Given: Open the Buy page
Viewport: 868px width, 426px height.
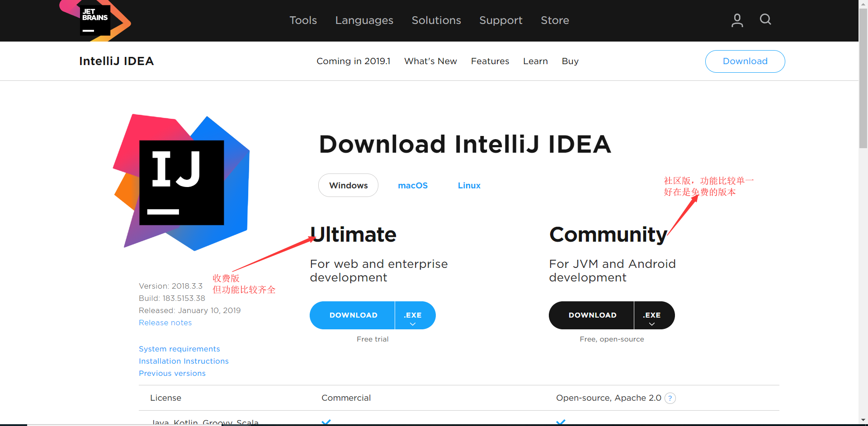Looking at the screenshot, I should (570, 61).
